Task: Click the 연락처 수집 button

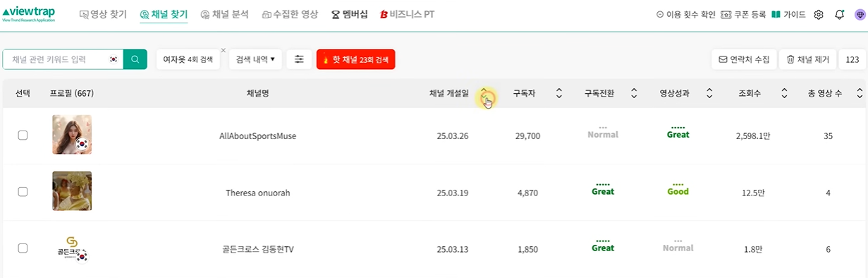Action: [743, 60]
